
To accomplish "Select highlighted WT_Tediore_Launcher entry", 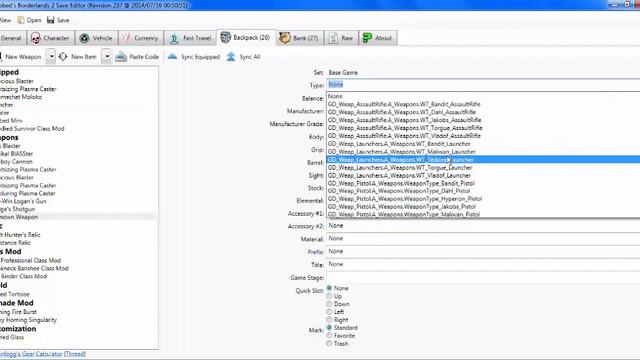I will point(483,160).
